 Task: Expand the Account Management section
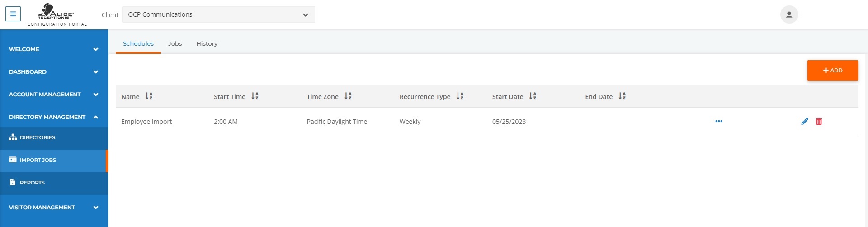(54, 94)
